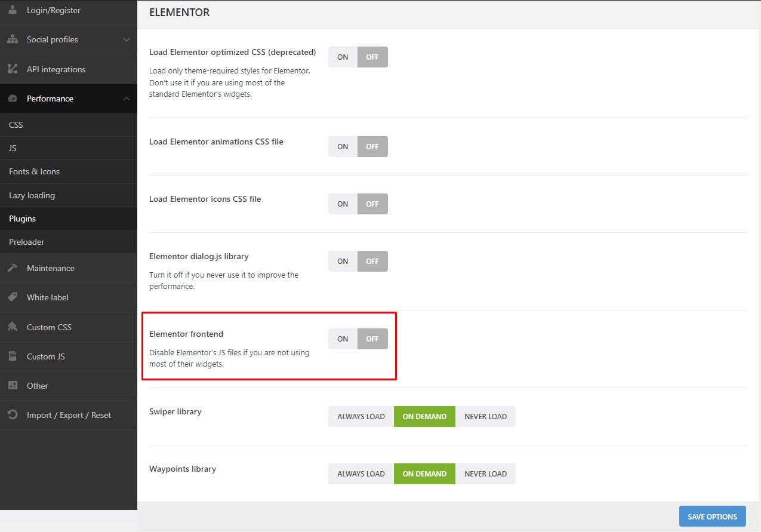The height and width of the screenshot is (532, 761).
Task: Set Elementor animations CSS file to OFF
Action: [372, 147]
